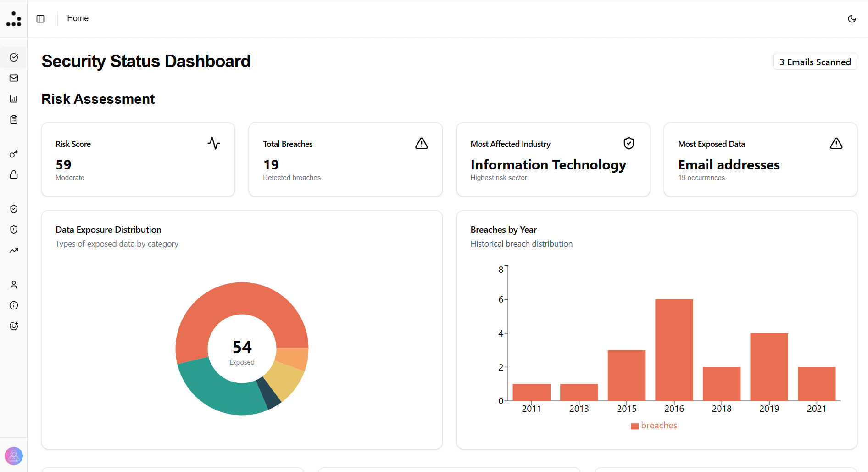Open the shield-check protection sidebar icon
This screenshot has width=868, height=472.
point(13,209)
